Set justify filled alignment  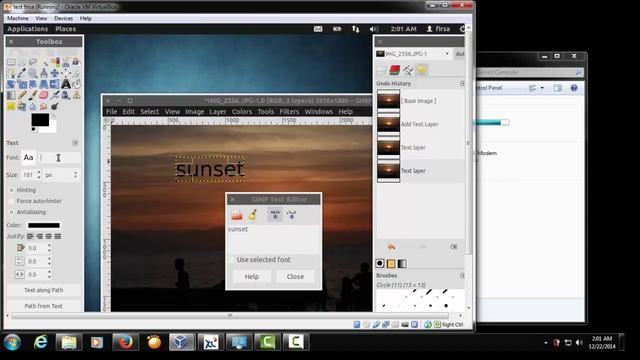coord(58,236)
